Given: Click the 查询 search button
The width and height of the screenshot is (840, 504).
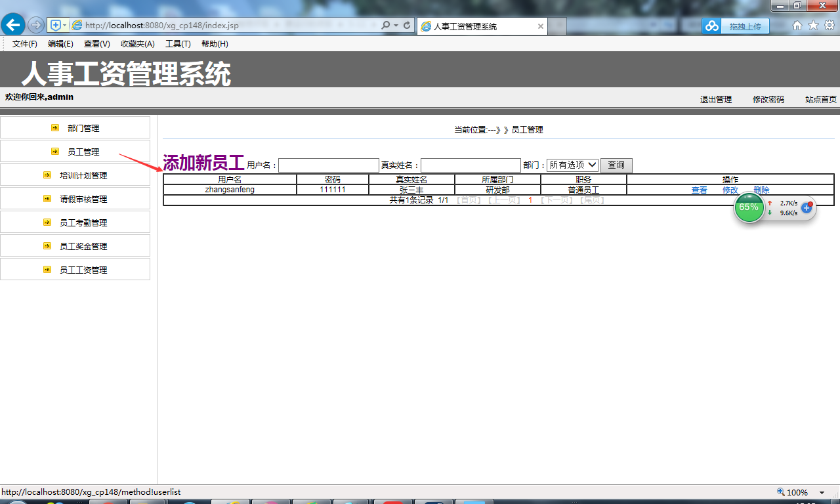Looking at the screenshot, I should coord(616,165).
